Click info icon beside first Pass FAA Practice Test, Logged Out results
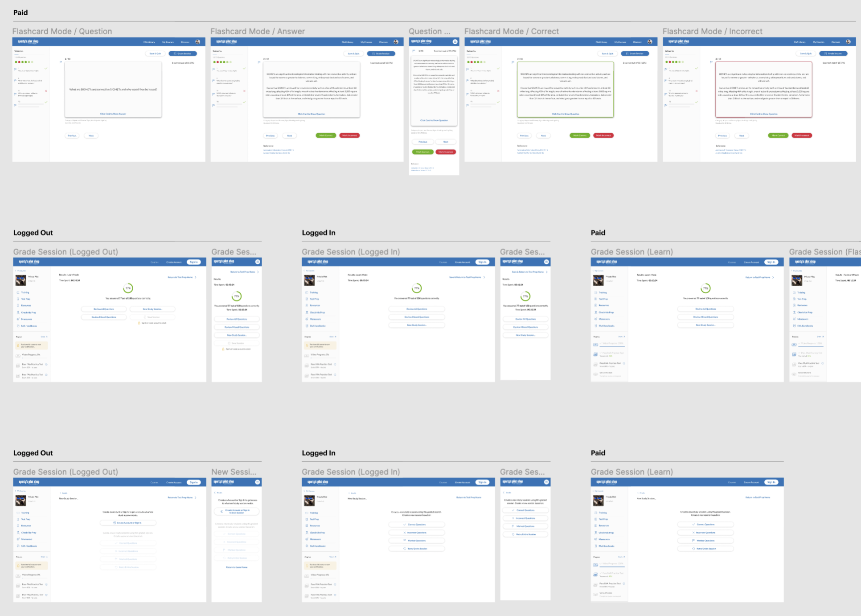The height and width of the screenshot is (616, 861). click(x=46, y=364)
